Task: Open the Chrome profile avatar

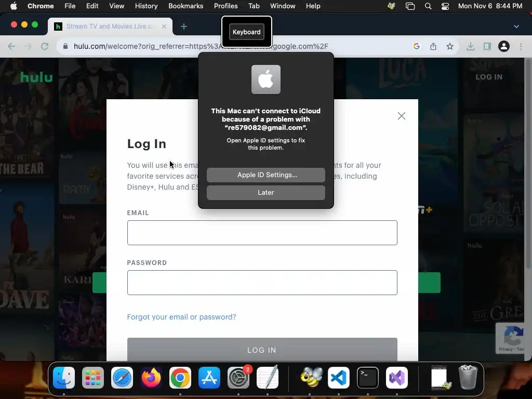Action: 504,46
